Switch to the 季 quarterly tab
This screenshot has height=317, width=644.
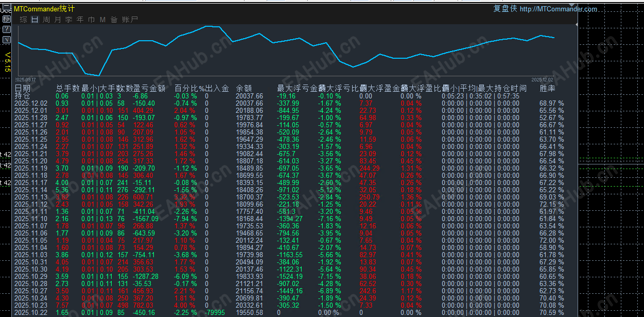point(68,20)
